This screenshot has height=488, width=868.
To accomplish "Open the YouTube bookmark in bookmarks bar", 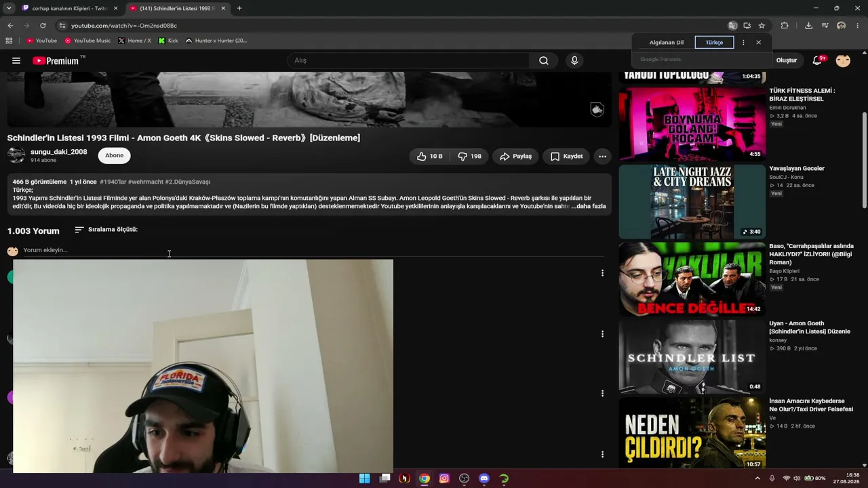I will (x=41, y=41).
